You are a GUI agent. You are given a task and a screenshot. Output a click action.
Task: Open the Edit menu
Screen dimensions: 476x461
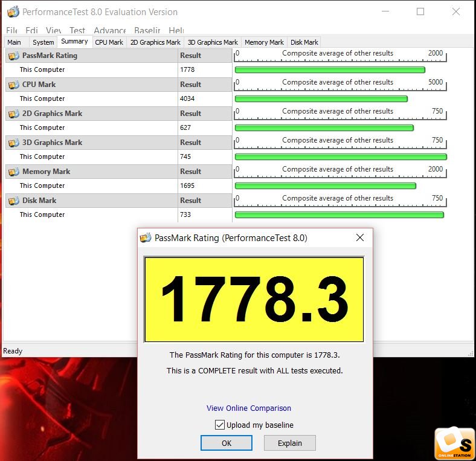31,30
